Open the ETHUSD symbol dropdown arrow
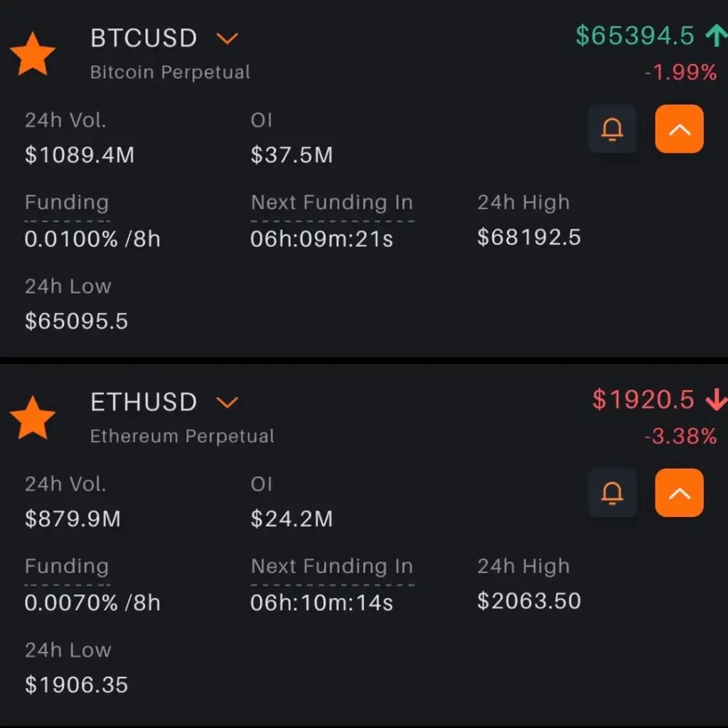This screenshot has width=728, height=728. pyautogui.click(x=227, y=402)
